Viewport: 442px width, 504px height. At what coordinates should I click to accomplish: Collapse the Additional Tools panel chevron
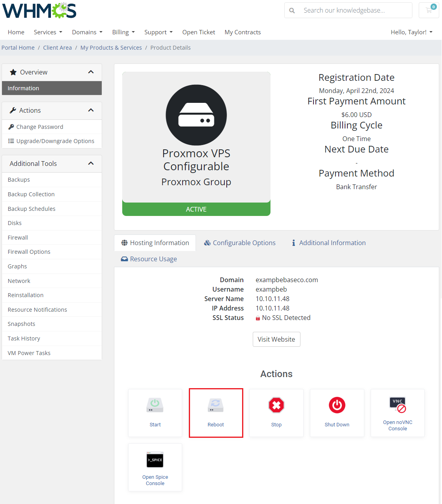91,164
